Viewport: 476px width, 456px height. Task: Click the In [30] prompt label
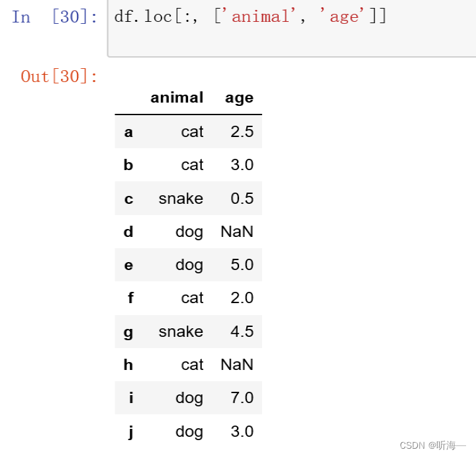pyautogui.click(x=55, y=17)
